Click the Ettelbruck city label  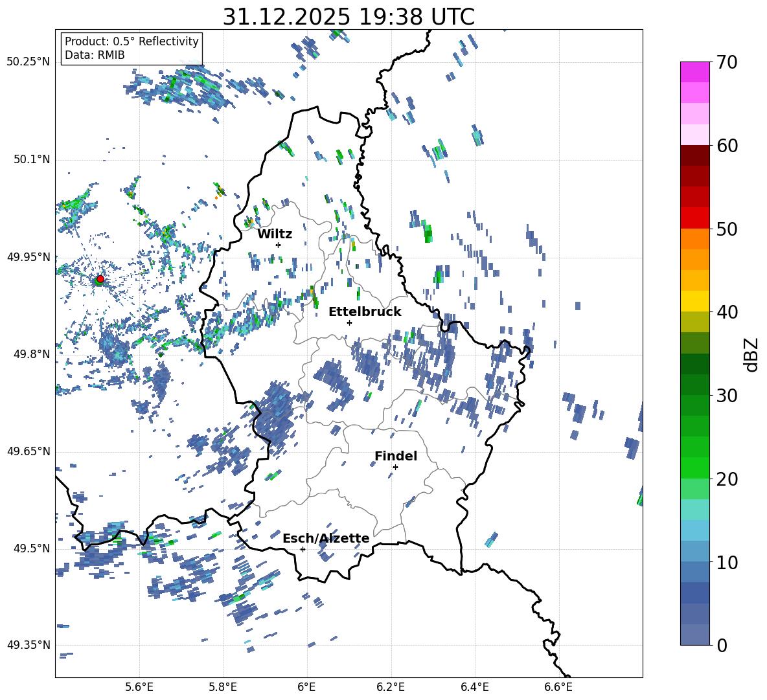pos(365,312)
